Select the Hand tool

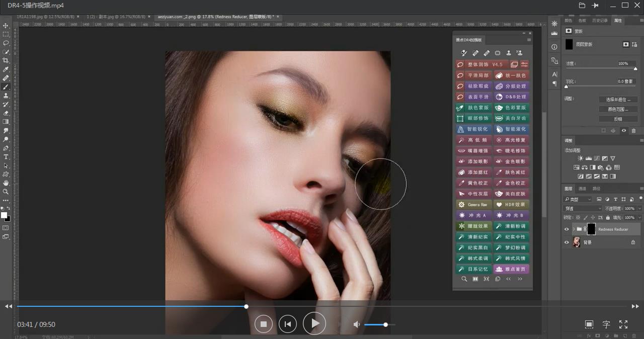[x=6, y=183]
